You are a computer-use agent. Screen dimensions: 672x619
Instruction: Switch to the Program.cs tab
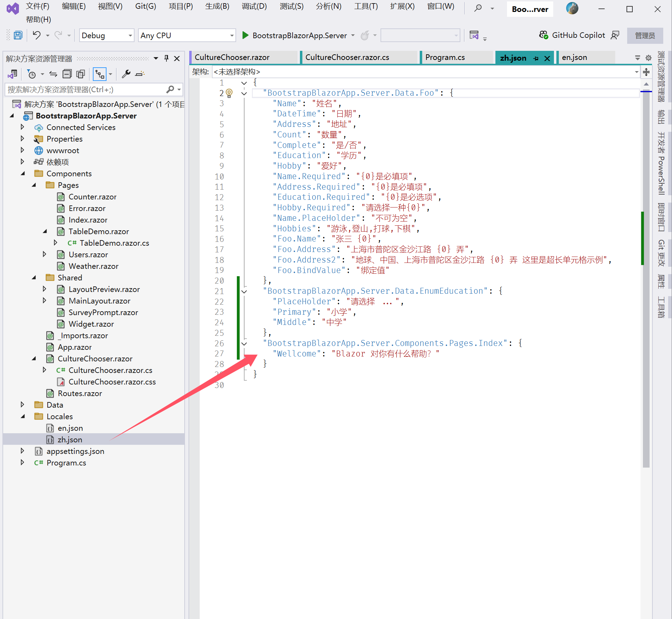[445, 57]
